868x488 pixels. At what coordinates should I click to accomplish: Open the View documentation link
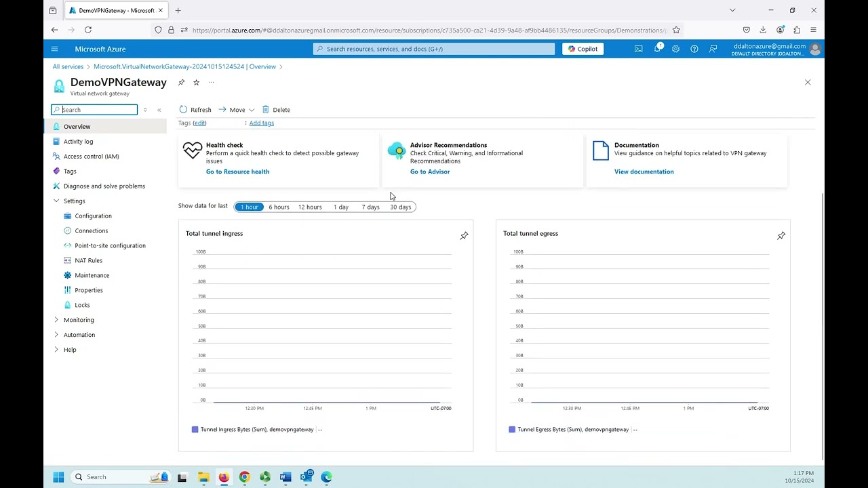pos(644,171)
